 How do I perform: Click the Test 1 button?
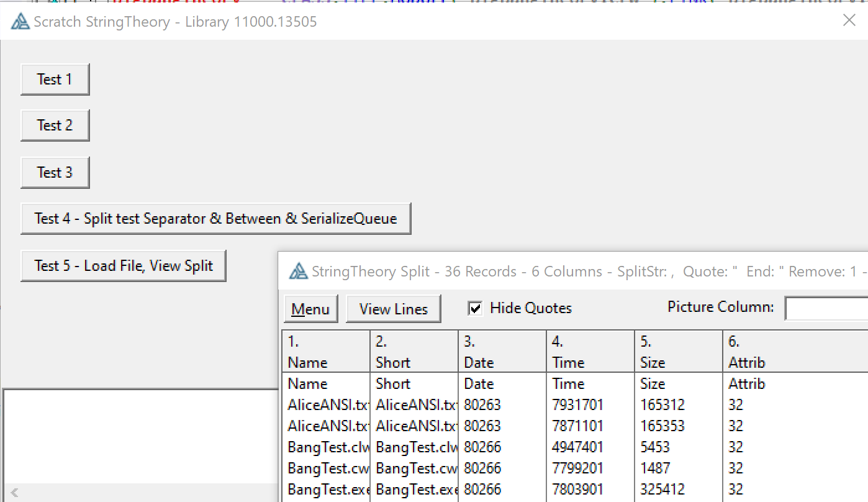click(55, 80)
